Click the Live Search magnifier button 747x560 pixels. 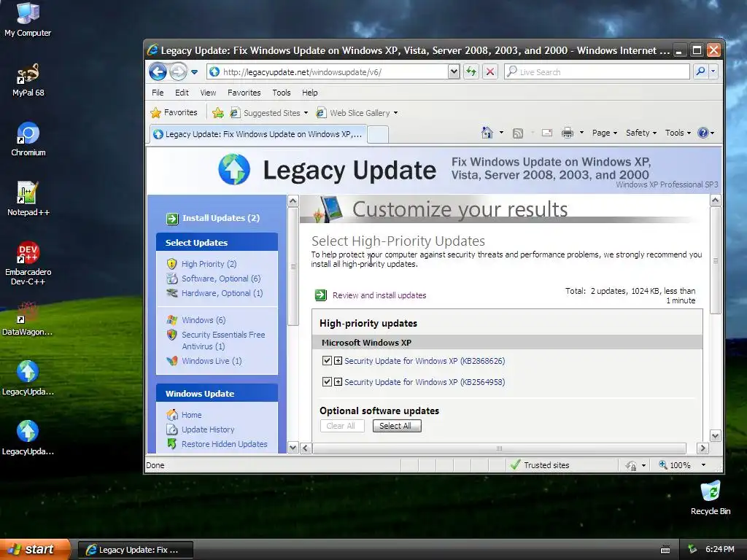(x=700, y=72)
